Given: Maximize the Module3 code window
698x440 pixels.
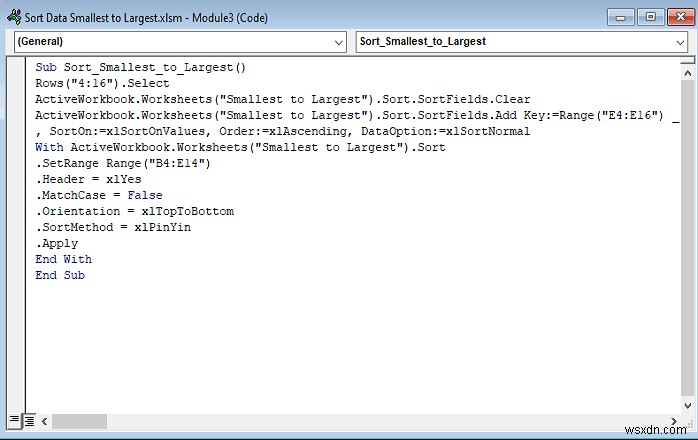Looking at the screenshot, I should [650, 17].
